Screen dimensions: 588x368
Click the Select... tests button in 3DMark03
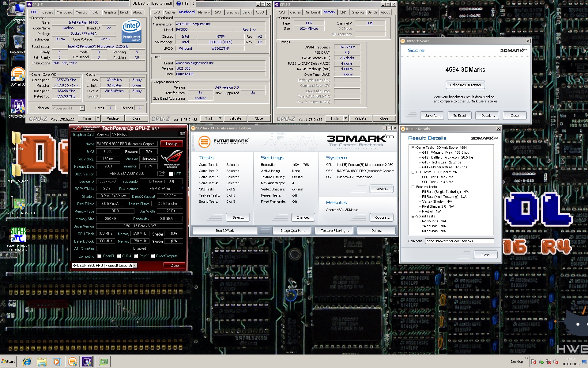tap(238, 217)
